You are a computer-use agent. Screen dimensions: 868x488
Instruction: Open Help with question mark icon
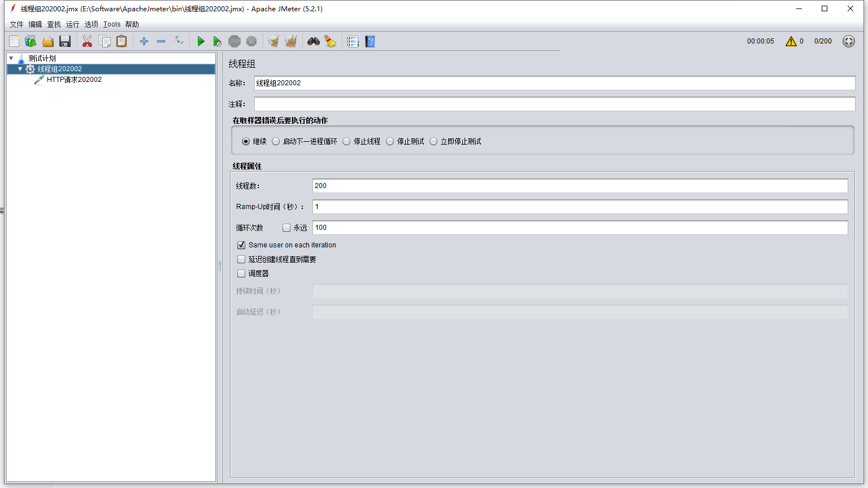[x=370, y=41]
